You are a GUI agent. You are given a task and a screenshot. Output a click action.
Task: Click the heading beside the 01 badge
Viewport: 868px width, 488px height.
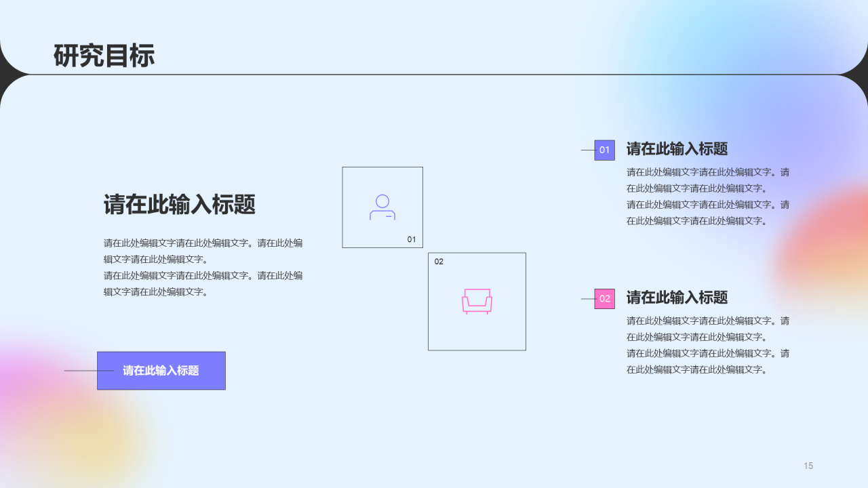[x=677, y=149]
